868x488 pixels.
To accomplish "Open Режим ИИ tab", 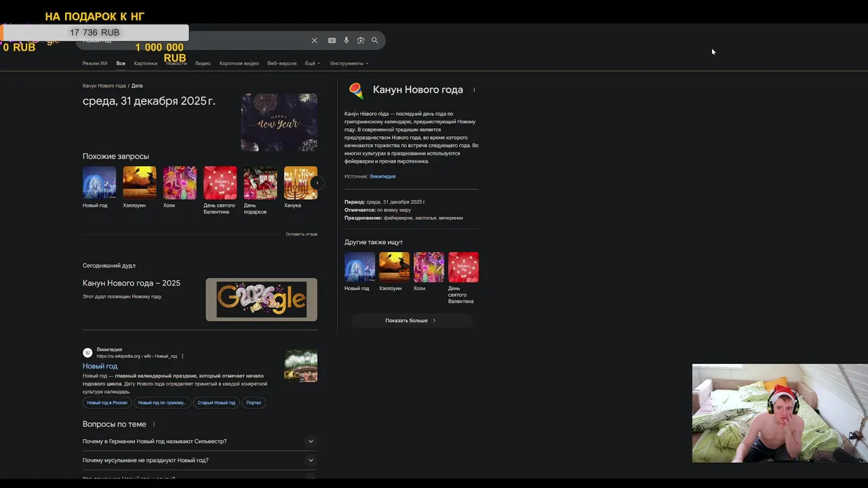I will click(x=95, y=64).
